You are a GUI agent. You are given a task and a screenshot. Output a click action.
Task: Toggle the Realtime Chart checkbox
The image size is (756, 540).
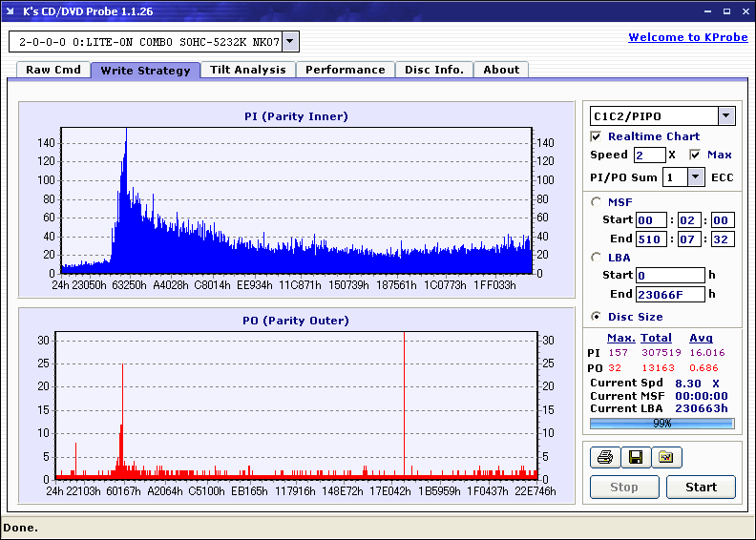597,136
